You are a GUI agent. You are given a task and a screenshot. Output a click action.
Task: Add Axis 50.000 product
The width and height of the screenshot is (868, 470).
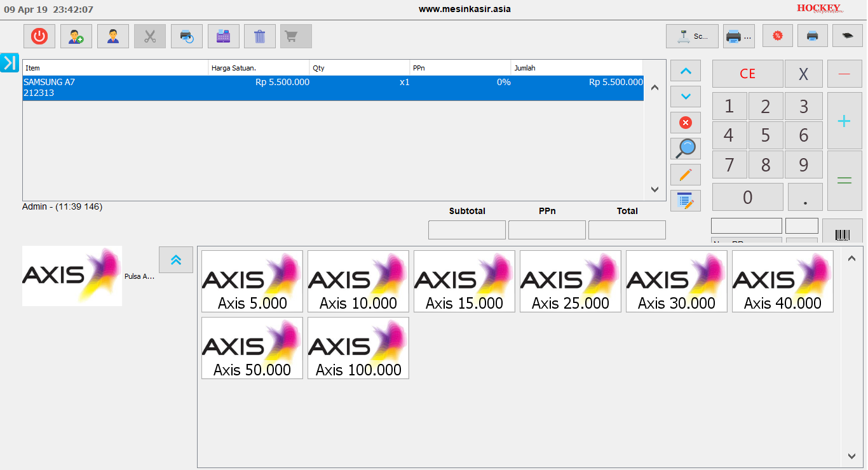point(252,348)
